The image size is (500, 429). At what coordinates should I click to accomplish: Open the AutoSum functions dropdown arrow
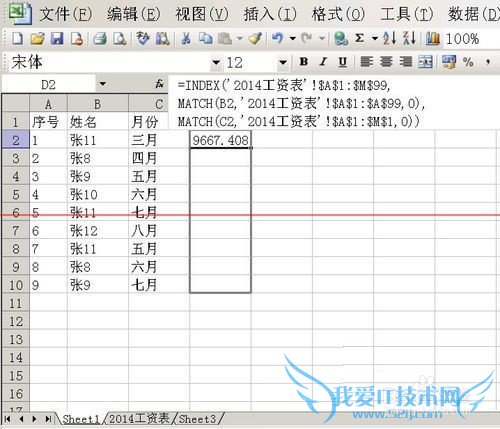tap(375, 39)
